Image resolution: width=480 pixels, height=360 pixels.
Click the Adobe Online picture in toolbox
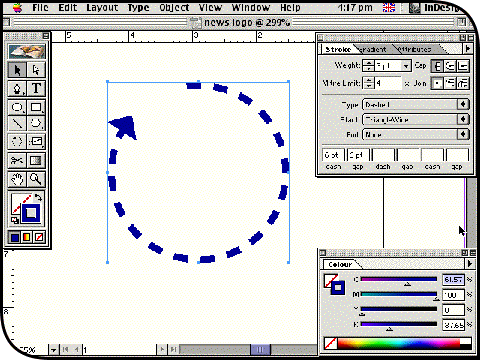point(27,51)
